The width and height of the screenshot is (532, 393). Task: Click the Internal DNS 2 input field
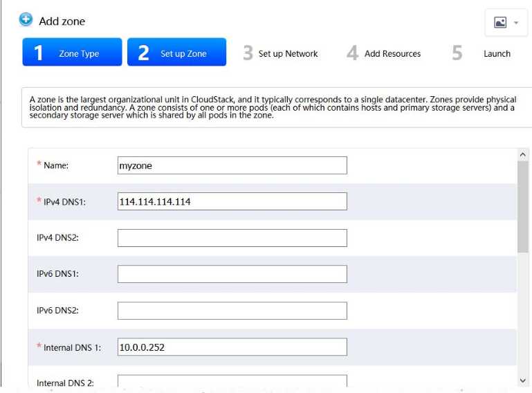tap(232, 381)
